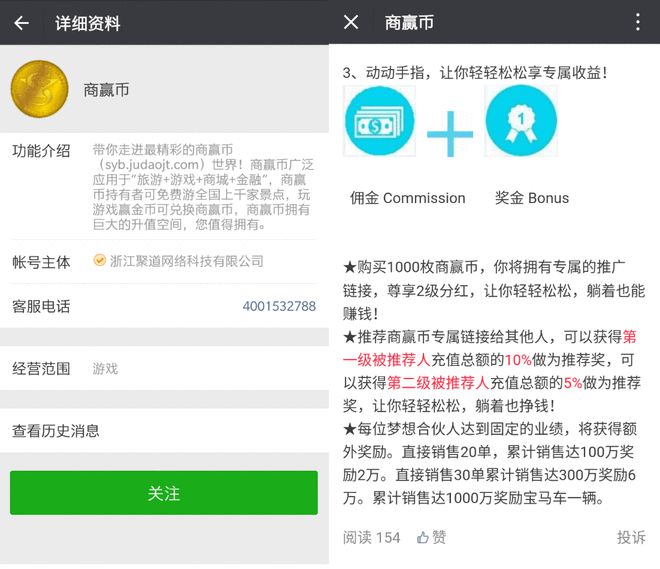Tap the plus sign between the two icons

point(450,134)
